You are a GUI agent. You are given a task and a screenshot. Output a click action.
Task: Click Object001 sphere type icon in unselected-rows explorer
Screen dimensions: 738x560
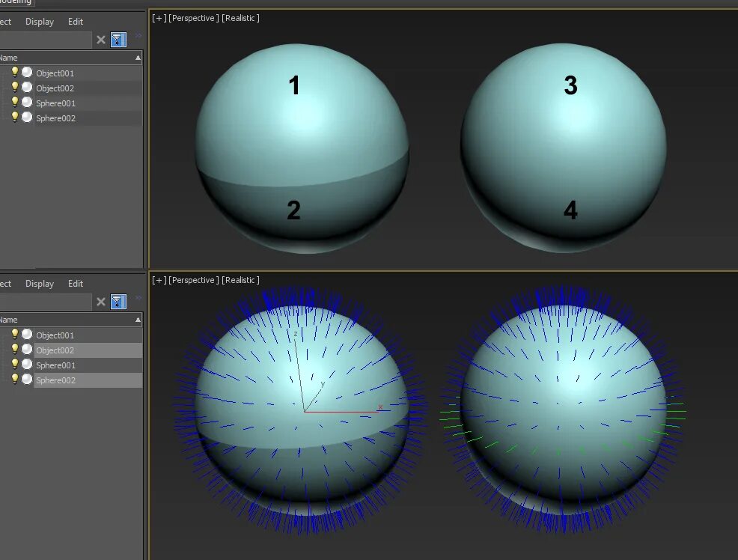[27, 72]
